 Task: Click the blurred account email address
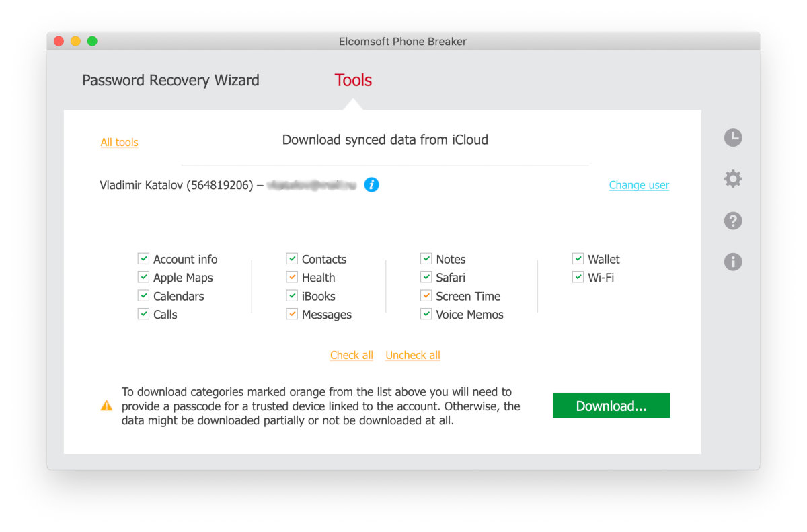coord(311,184)
